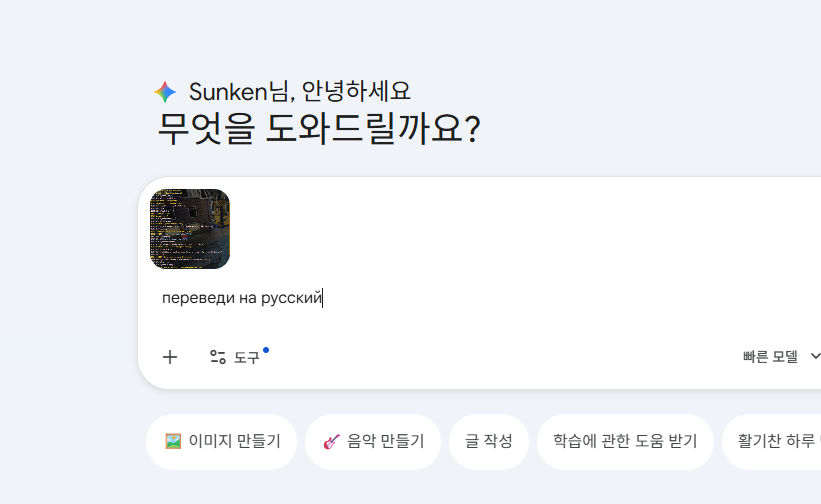
Task: Click the plus icon to add files
Action: pyautogui.click(x=170, y=357)
